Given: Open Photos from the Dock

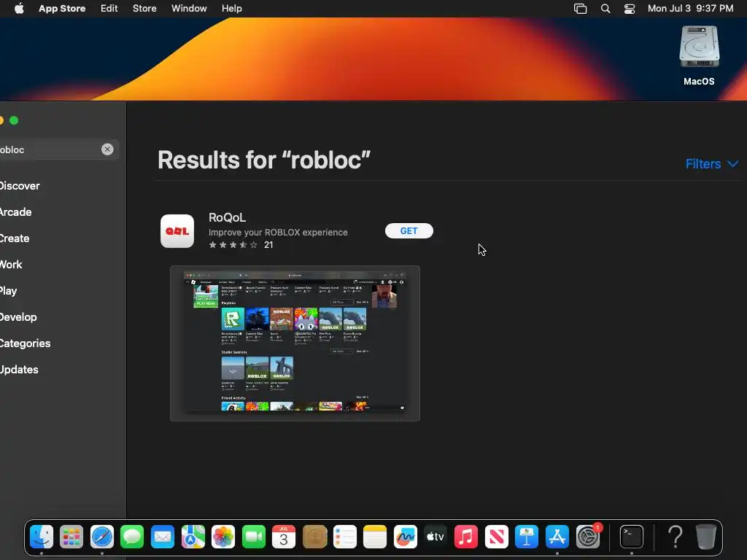Looking at the screenshot, I should tap(223, 537).
